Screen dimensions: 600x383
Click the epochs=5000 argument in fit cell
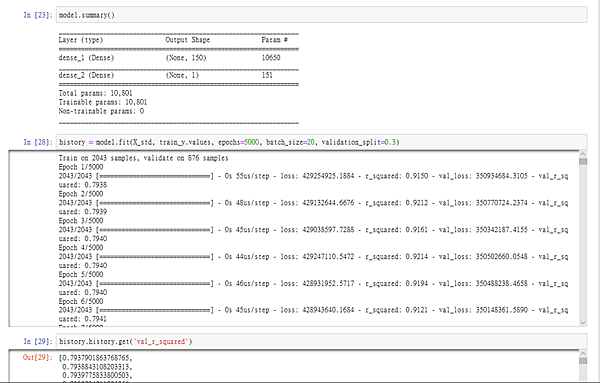click(239, 142)
